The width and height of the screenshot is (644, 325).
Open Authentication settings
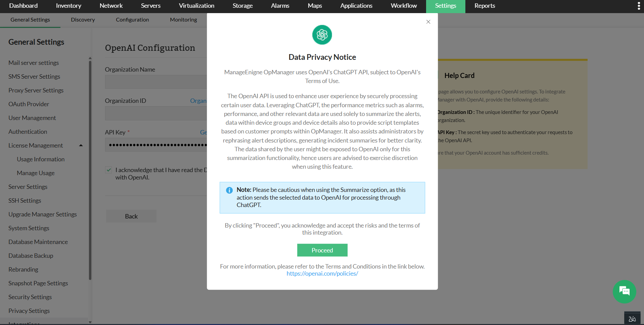(28, 132)
